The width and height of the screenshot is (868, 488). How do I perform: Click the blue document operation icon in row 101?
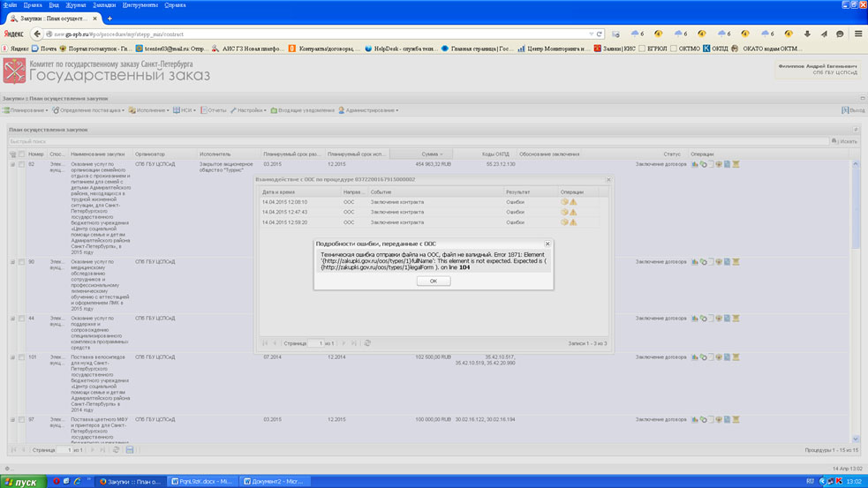(727, 357)
